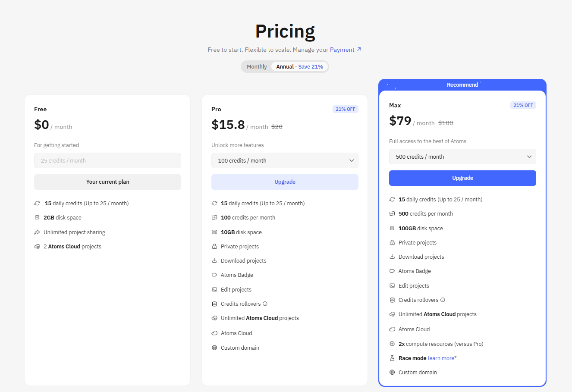Open the Pro plan credits dropdown

(285, 160)
